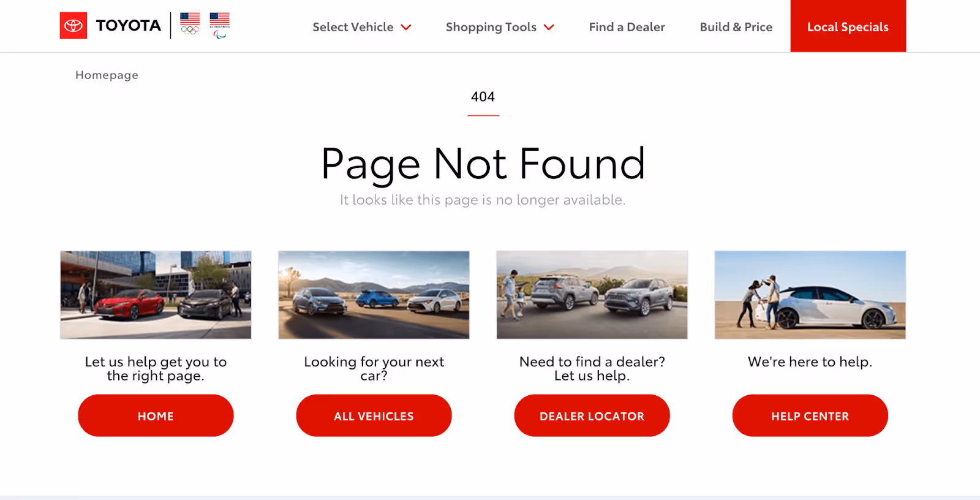Image resolution: width=980 pixels, height=500 pixels.
Task: Open the Build & Price page
Action: click(736, 27)
